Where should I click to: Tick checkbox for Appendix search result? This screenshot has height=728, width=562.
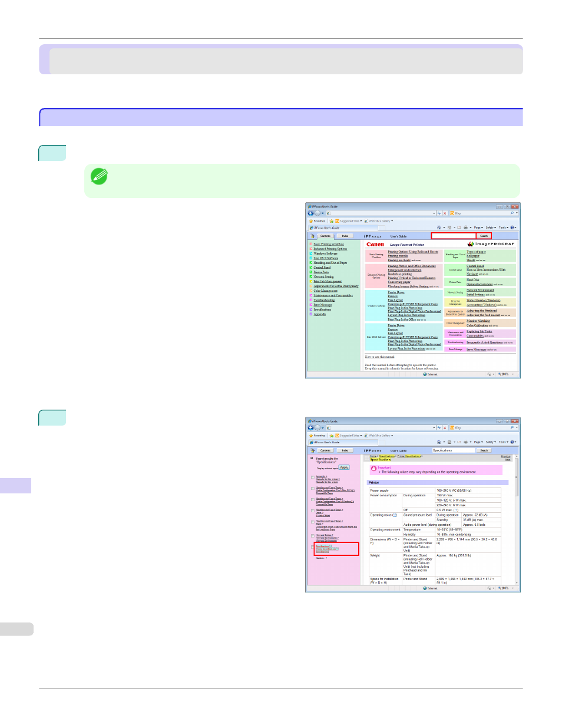click(x=313, y=477)
